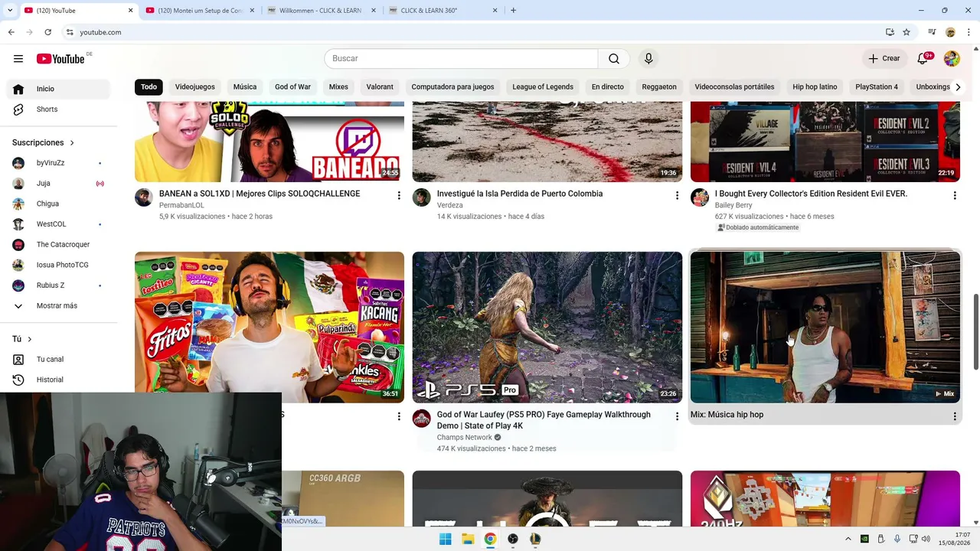980x551 pixels.
Task: Open Chrome media controls icon
Action: (932, 32)
